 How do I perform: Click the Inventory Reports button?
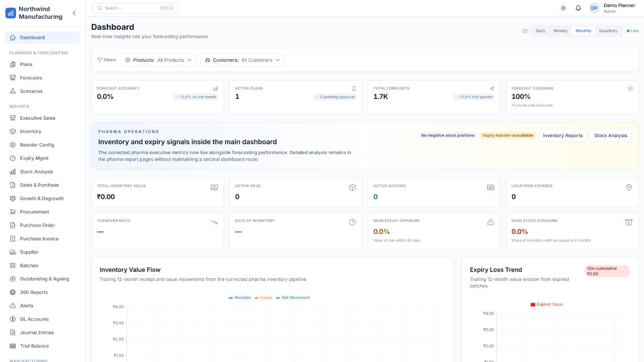563,135
